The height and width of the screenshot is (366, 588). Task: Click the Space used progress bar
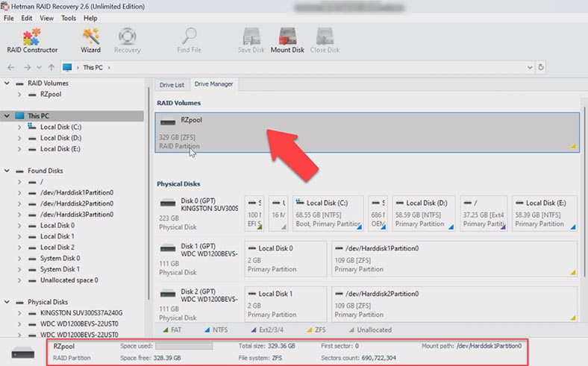(184, 346)
